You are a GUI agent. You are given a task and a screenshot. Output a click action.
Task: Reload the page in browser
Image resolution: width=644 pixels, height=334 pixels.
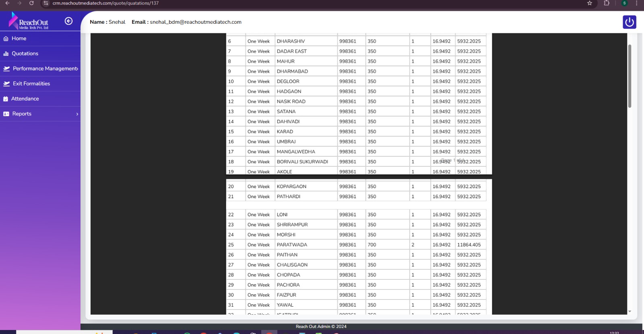coord(31,3)
